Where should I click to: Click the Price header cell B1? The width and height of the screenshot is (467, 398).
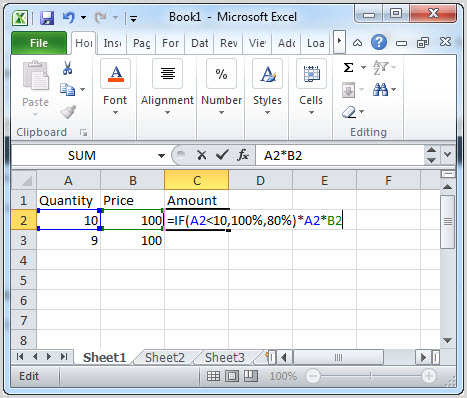tap(132, 200)
